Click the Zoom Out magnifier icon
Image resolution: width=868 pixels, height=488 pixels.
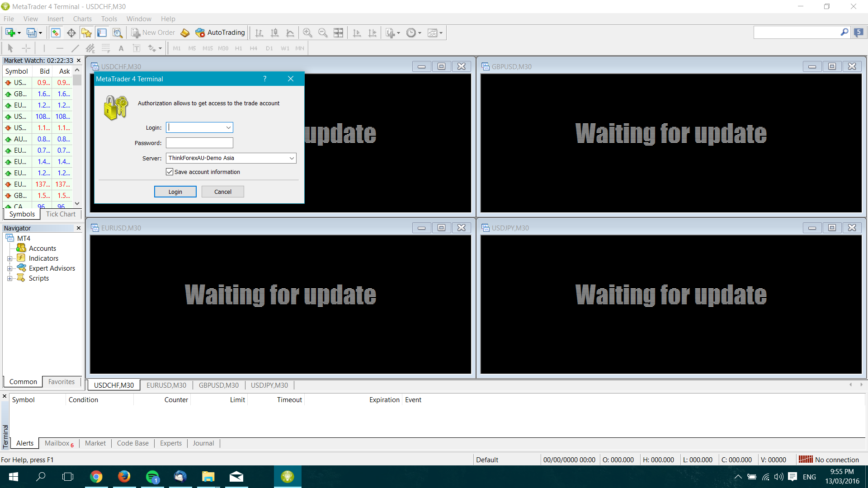[323, 33]
